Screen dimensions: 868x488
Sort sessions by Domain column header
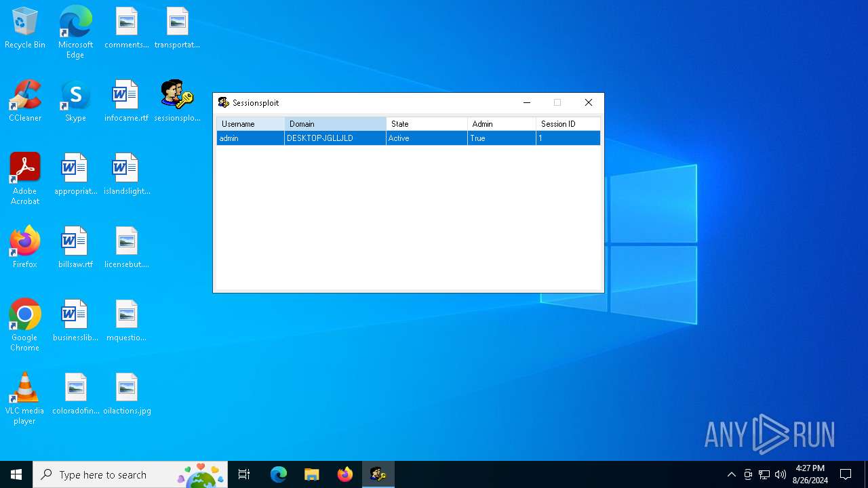[x=336, y=124]
